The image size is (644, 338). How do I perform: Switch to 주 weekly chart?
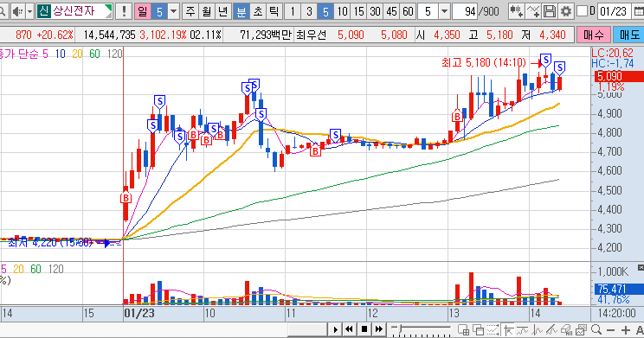190,11
